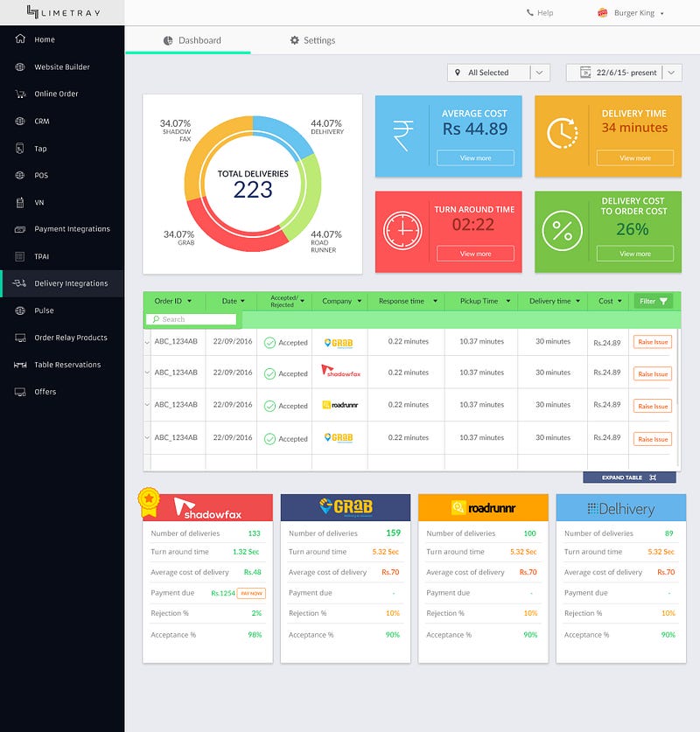The image size is (700, 732).
Task: Click the Pulse globe icon
Action: (x=19, y=310)
